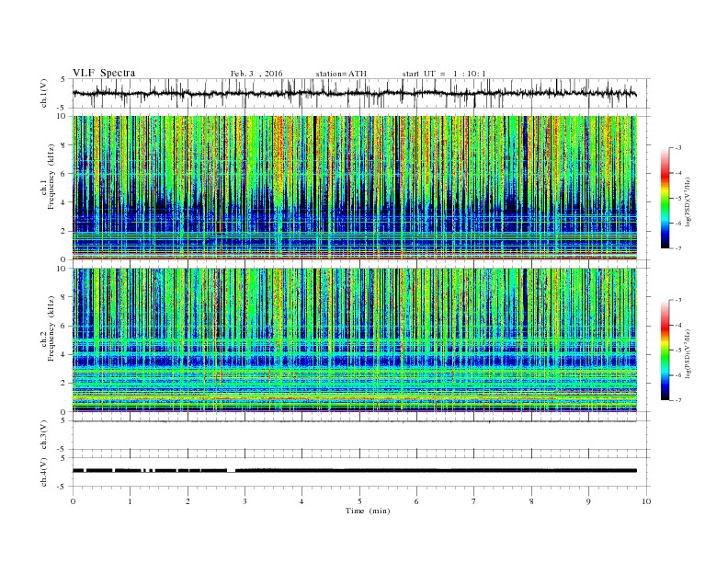This screenshot has width=728, height=563.
Task: Click the color bar beside ch.1 spectrogram
Action: pyautogui.click(x=665, y=198)
